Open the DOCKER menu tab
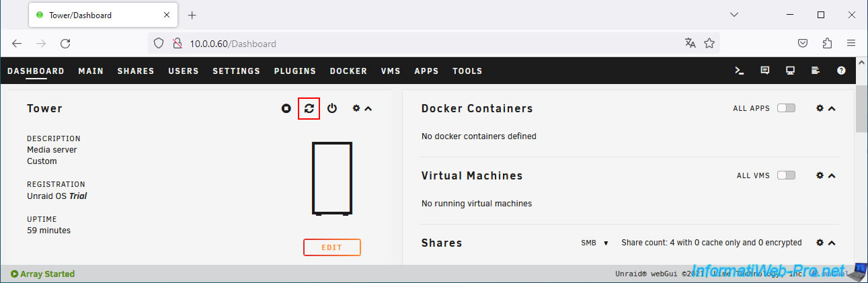The width and height of the screenshot is (868, 283). 348,71
